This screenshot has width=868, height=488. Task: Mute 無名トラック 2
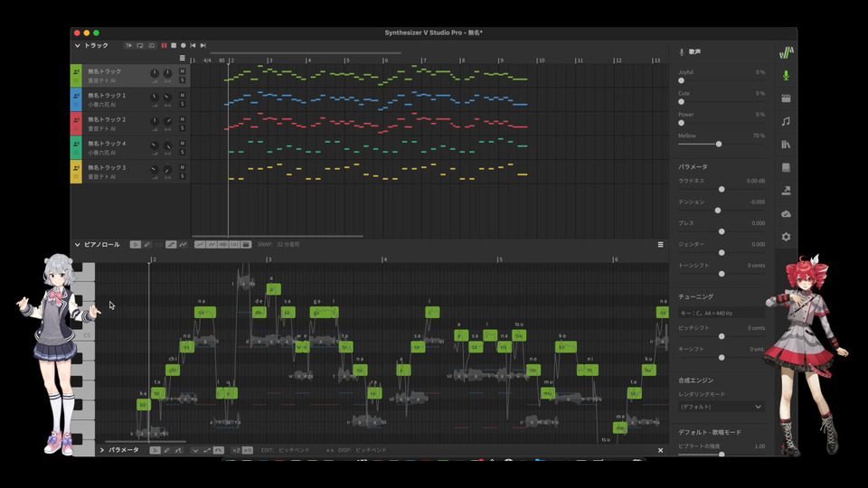(x=182, y=119)
